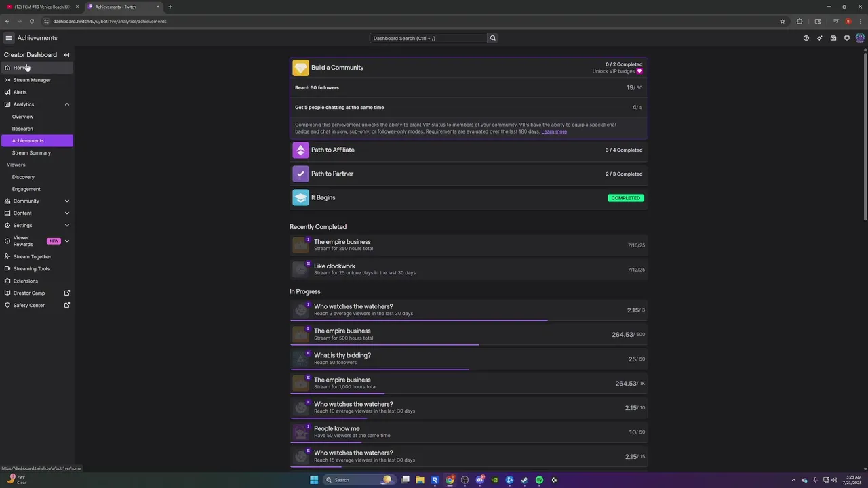Click the Path to Affiliate icon
The width and height of the screenshot is (868, 488).
point(300,150)
